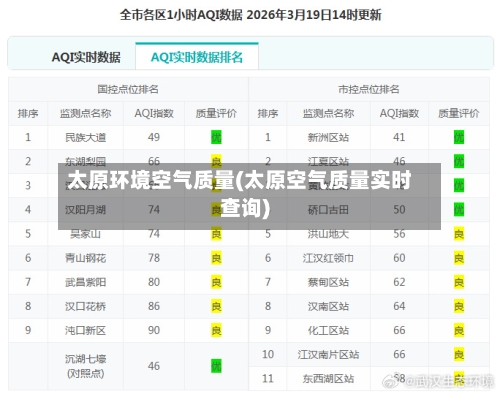Click AQI value 90 for 沌口新区
The image size is (500, 394).
pyautogui.click(x=154, y=330)
